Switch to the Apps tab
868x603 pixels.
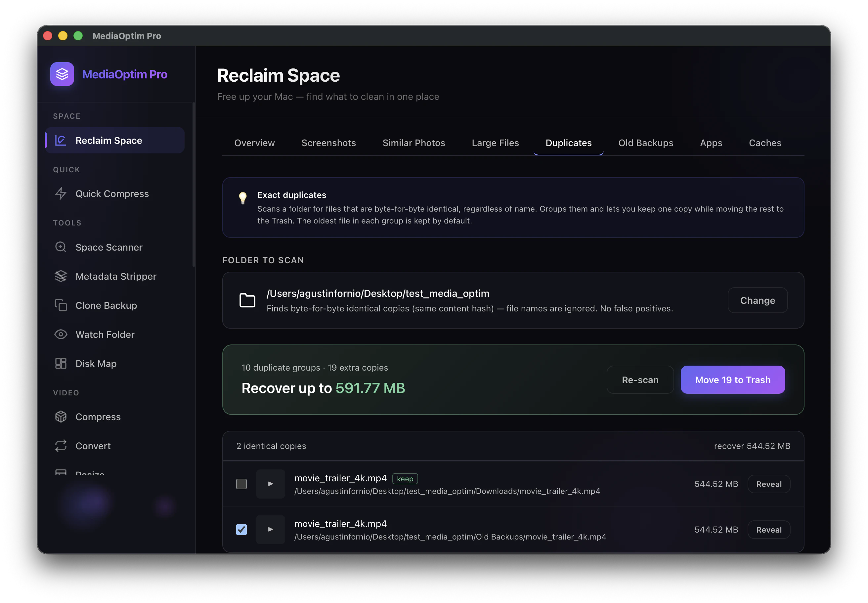click(x=711, y=143)
